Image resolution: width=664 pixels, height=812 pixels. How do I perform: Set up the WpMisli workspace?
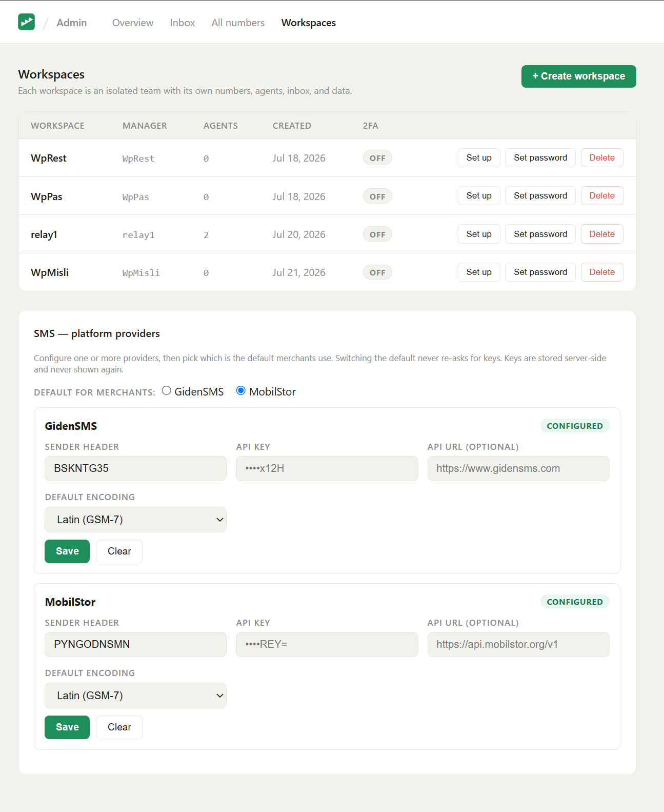pos(479,272)
